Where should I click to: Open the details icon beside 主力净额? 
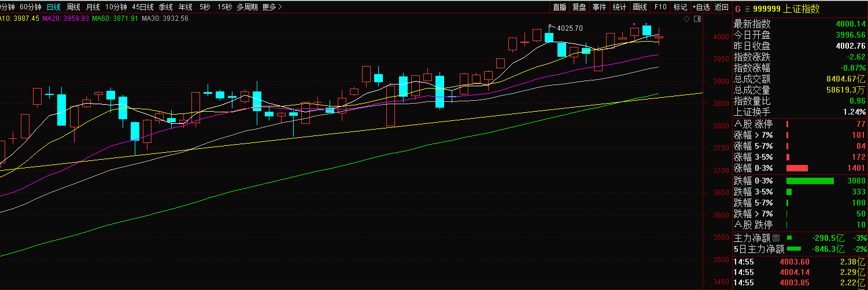[x=776, y=238]
